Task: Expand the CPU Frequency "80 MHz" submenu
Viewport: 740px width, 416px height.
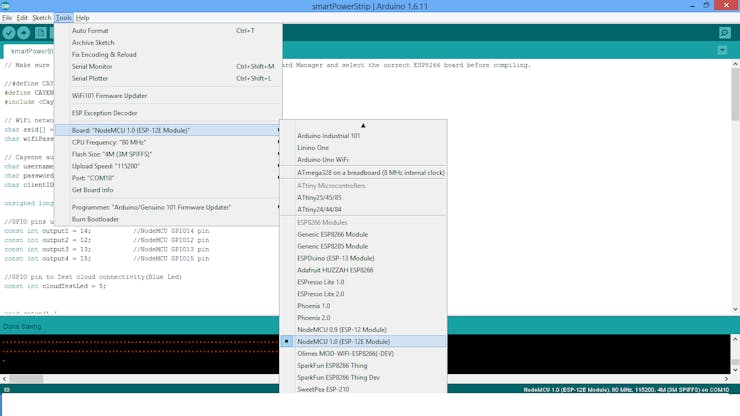Action: [168, 142]
